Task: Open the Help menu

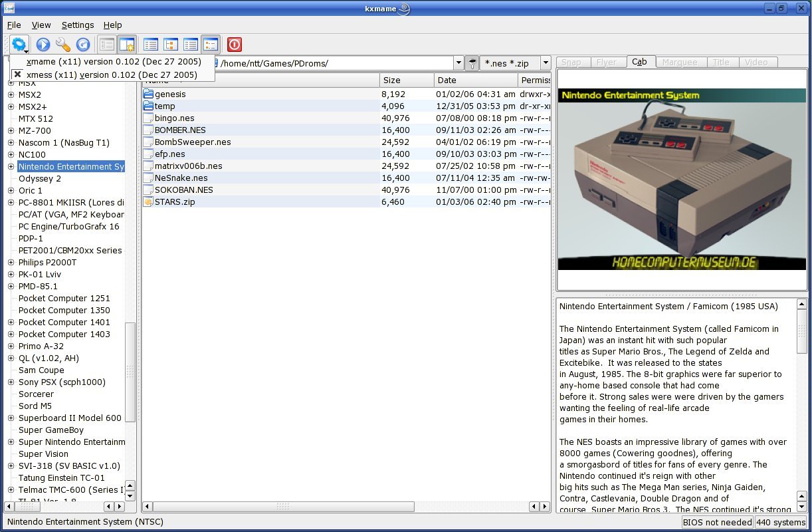Action: point(113,25)
